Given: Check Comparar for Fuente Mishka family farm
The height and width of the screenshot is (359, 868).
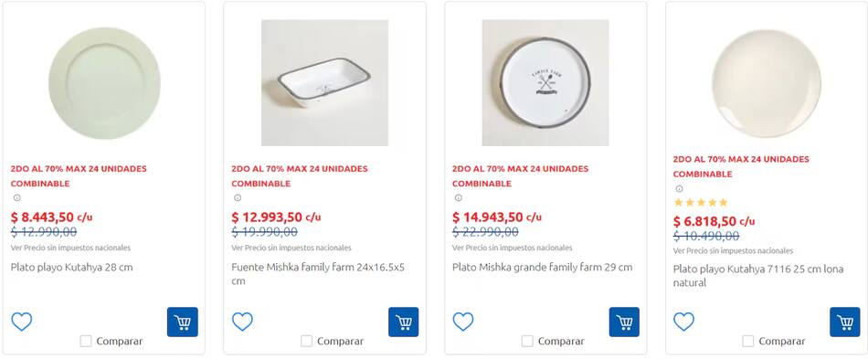Looking at the screenshot, I should (x=307, y=341).
